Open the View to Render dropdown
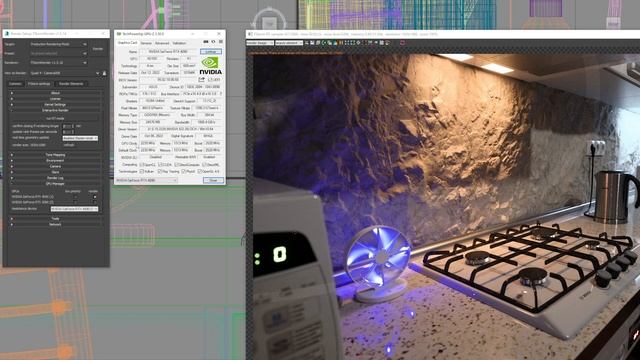 (64, 73)
